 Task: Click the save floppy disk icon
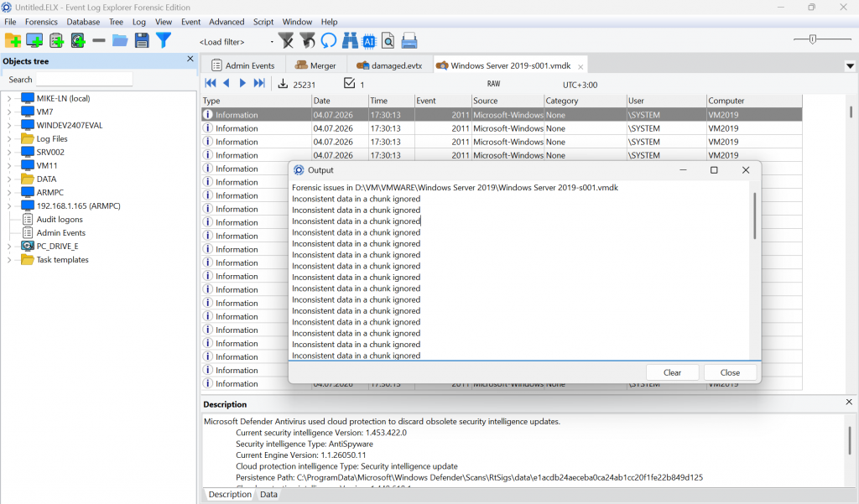point(142,40)
